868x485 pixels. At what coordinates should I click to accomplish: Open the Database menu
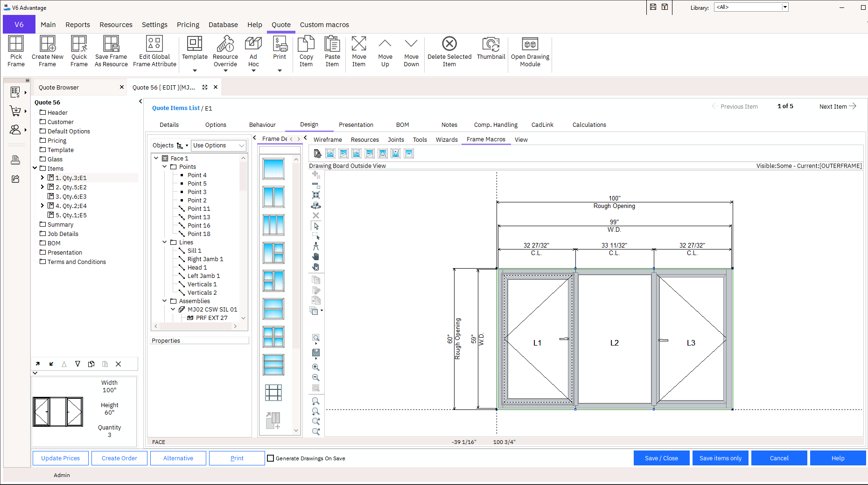click(x=223, y=25)
